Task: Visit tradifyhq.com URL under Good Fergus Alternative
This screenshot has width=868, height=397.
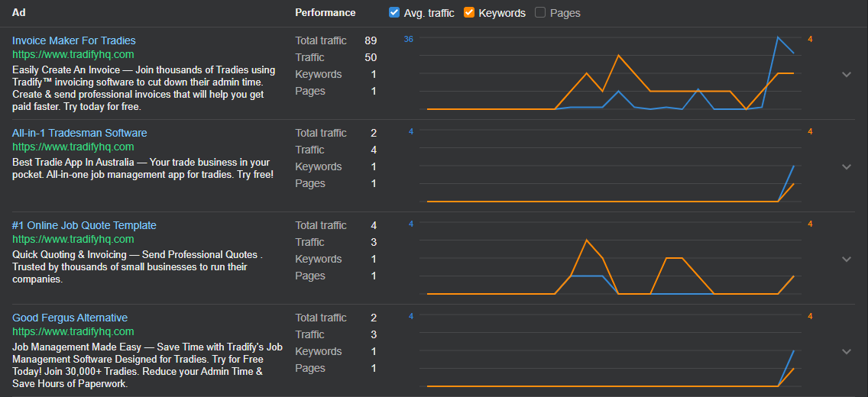Action: [x=73, y=331]
